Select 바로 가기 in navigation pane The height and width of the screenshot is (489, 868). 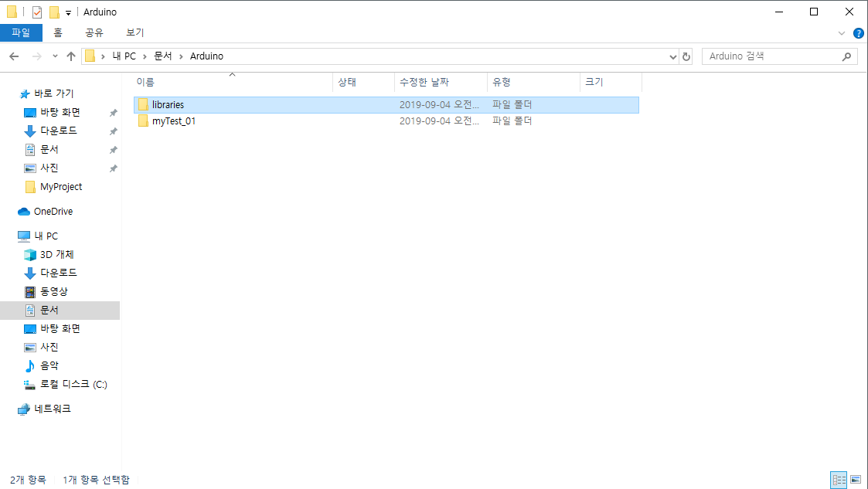click(53, 93)
